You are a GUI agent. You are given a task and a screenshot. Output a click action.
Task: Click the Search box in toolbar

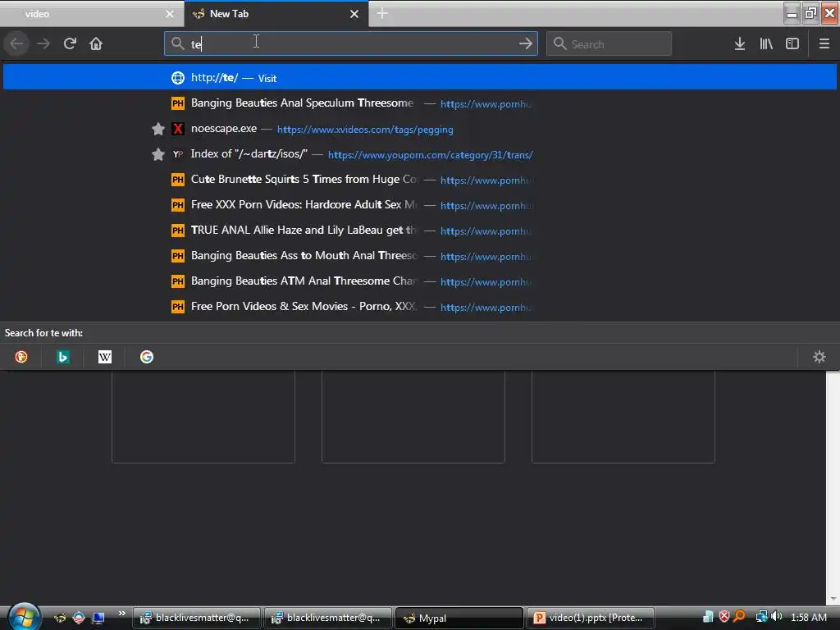pos(609,43)
